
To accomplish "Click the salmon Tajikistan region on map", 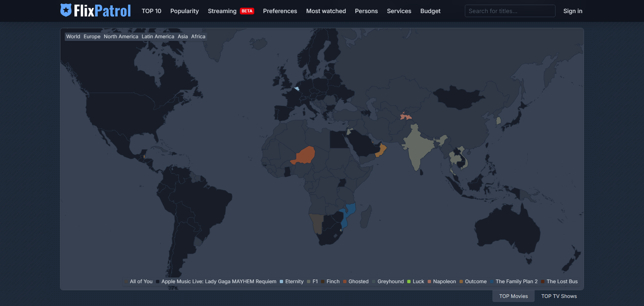I will pos(406,116).
